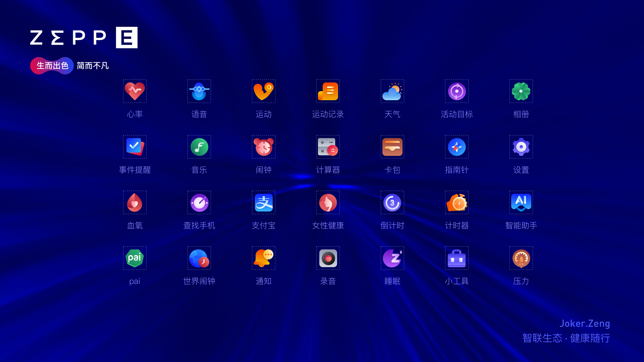Click the 事件提醒 label text
644x362 pixels.
click(x=135, y=170)
